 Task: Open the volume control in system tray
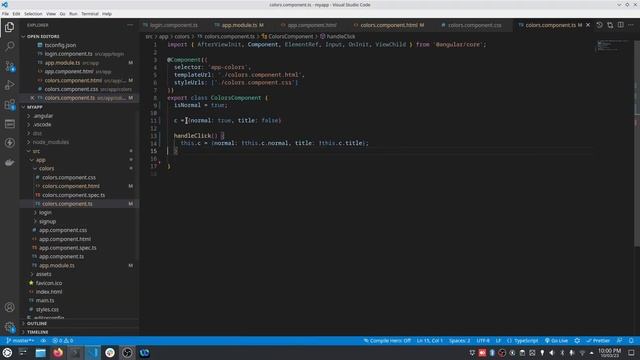[552, 353]
